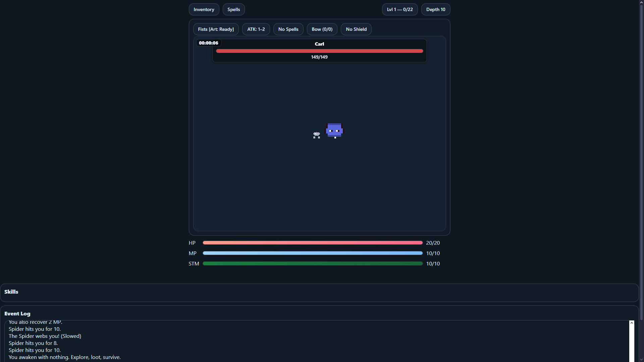Open the Spells panel
This screenshot has height=362, width=644.
point(233,9)
